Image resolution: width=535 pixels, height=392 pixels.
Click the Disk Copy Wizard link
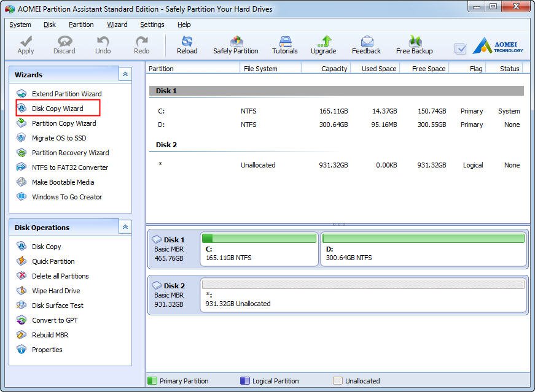(57, 109)
